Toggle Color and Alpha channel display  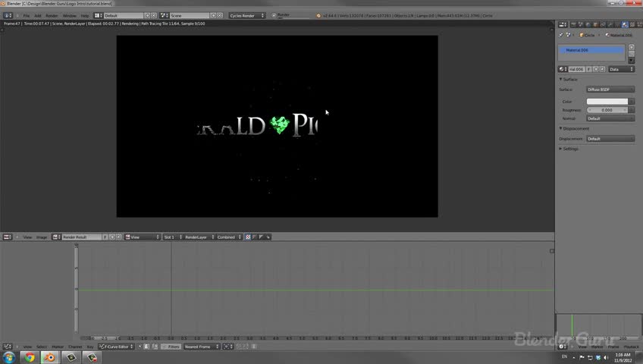pyautogui.click(x=248, y=237)
